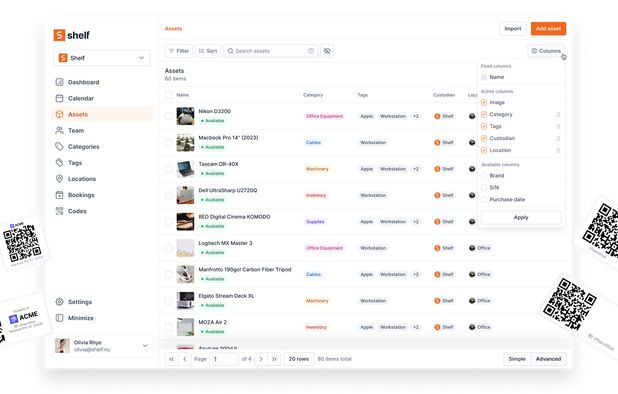The height and width of the screenshot is (394, 618).
Task: Open the Tags sidebar icon
Action: [x=60, y=163]
